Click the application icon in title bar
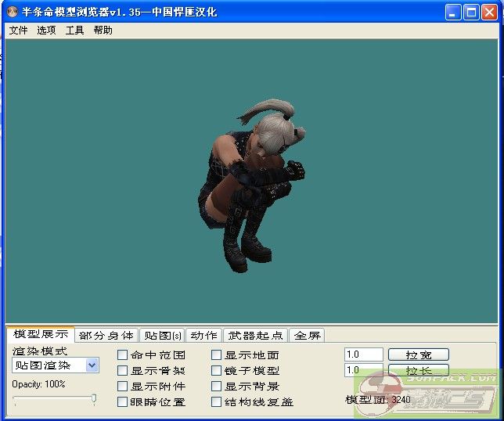Viewport: 504px width, 421px height. pyautogui.click(x=13, y=12)
